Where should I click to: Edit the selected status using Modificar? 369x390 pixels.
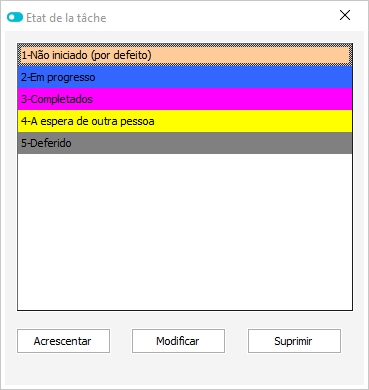click(x=178, y=341)
